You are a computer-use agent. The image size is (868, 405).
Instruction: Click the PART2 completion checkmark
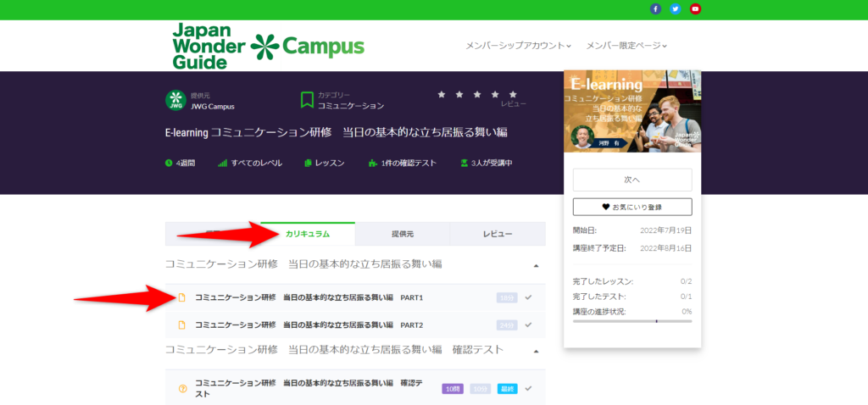coord(528,325)
